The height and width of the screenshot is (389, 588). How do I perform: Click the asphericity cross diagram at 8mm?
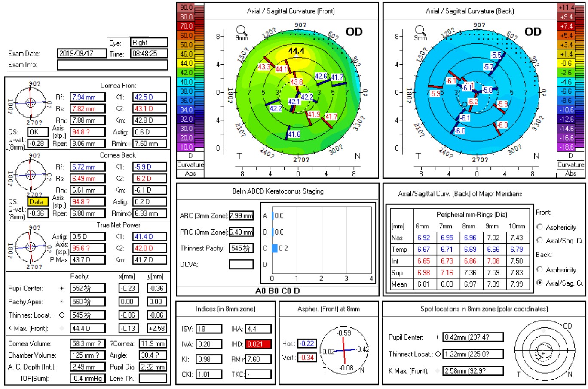click(344, 350)
